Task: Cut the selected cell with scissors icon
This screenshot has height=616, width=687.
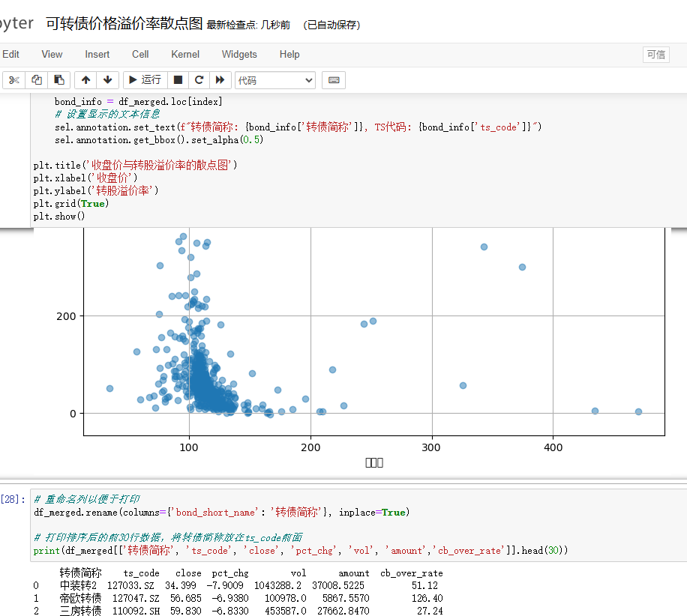Action: coord(14,80)
